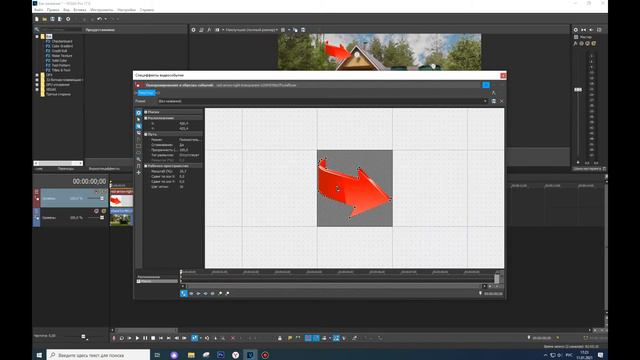Stop playback on the main transport bar

(153, 338)
